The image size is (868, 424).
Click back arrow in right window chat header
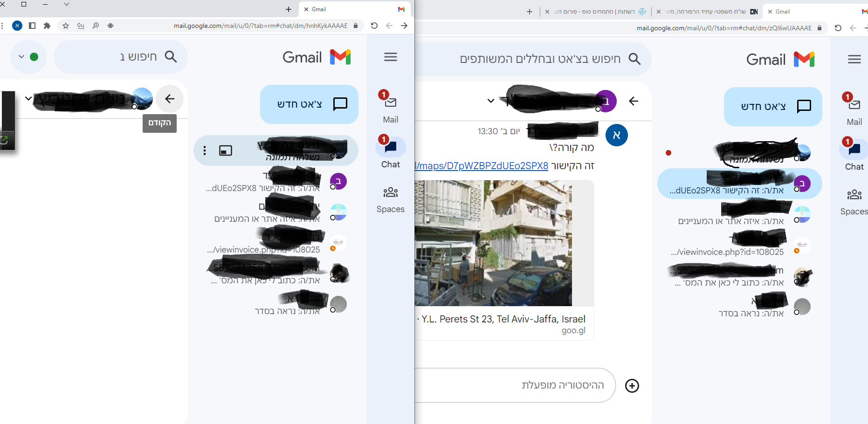634,101
